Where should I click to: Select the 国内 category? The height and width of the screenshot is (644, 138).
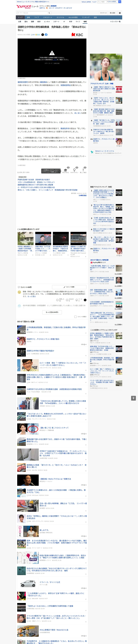coord(26,21)
